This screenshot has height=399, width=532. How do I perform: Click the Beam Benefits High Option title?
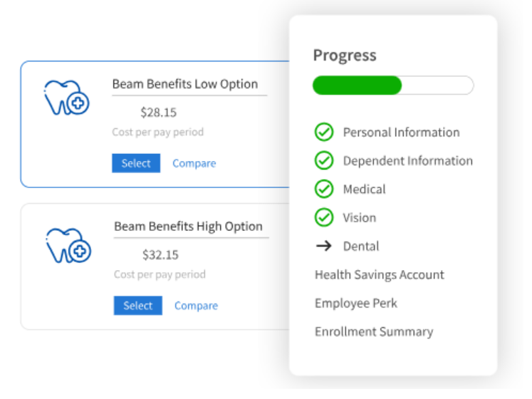click(x=188, y=226)
